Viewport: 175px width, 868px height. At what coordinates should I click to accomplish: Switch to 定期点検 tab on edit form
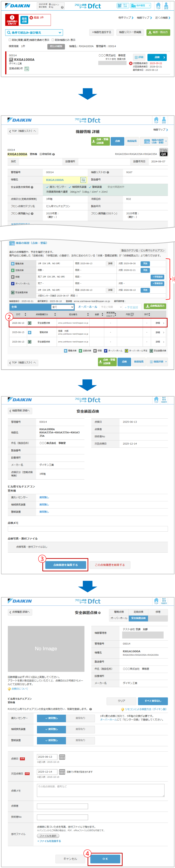[x=138, y=612]
